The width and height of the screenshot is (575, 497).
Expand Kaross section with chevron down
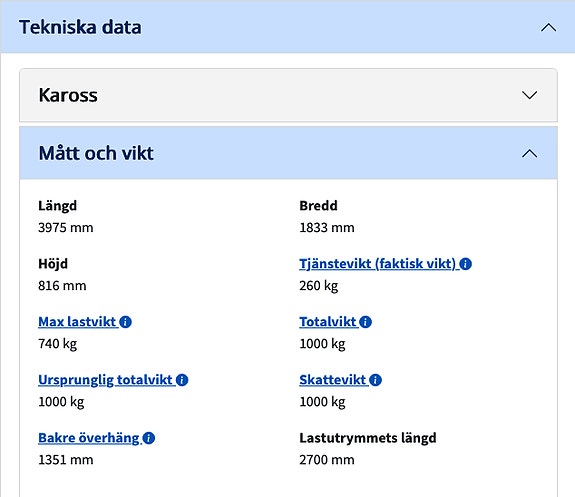(530, 95)
